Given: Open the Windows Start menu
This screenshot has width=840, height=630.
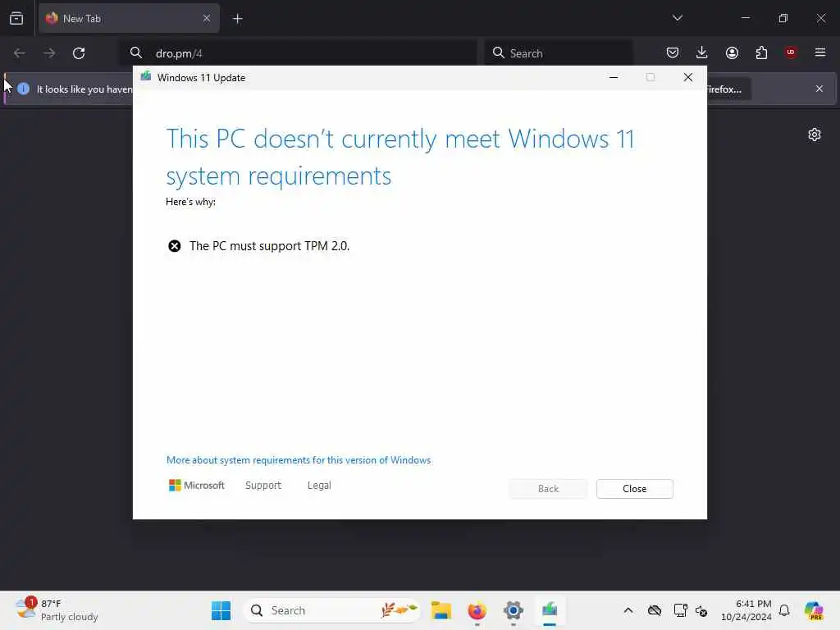Looking at the screenshot, I should [221, 610].
